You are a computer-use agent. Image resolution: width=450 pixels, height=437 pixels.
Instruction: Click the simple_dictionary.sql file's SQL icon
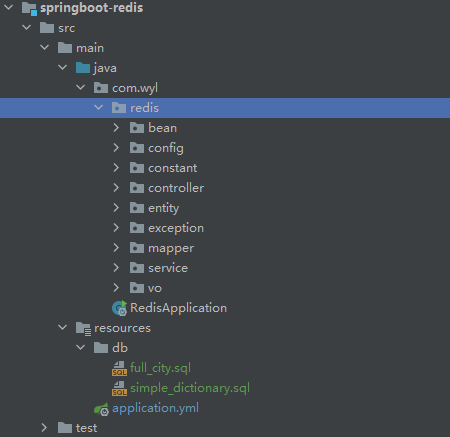pos(119,388)
